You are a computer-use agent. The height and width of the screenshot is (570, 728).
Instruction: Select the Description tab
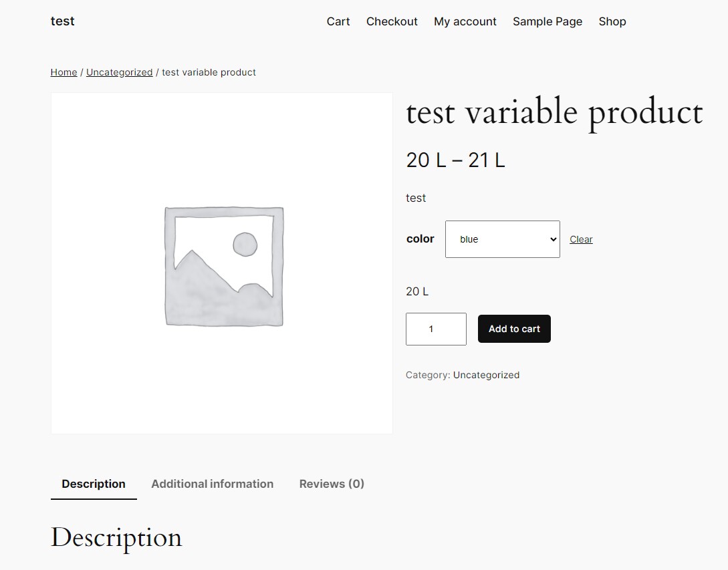point(93,483)
